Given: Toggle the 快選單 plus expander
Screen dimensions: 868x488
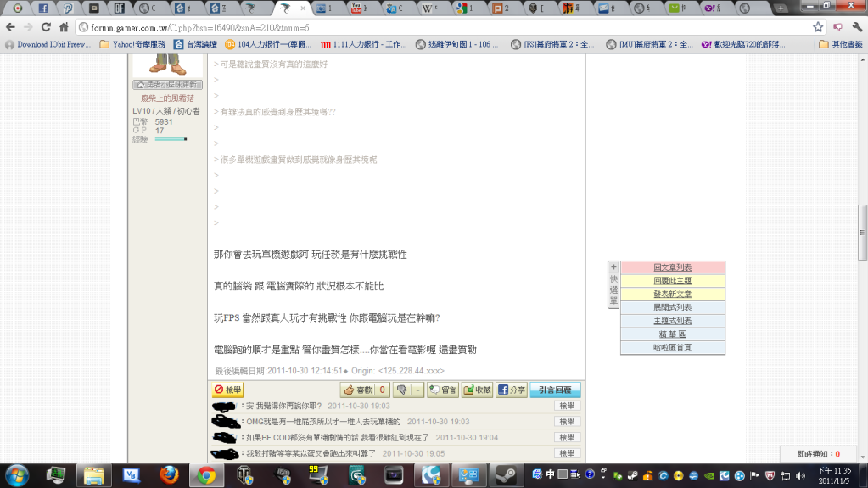Looking at the screenshot, I should 613,266.
